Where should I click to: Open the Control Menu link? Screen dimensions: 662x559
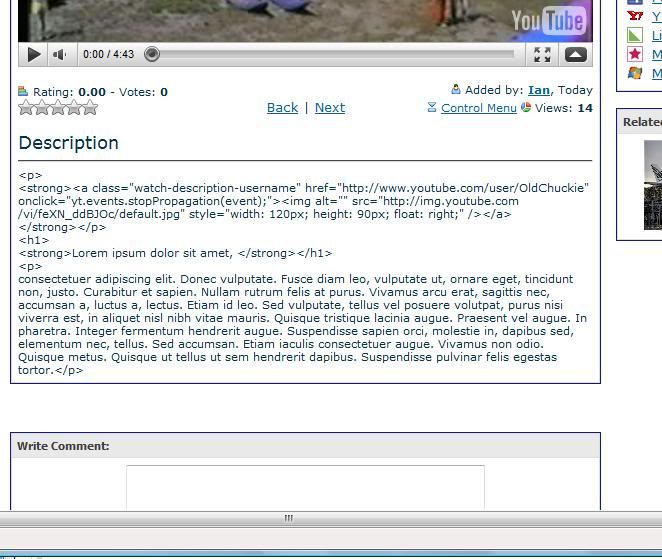[x=479, y=108]
